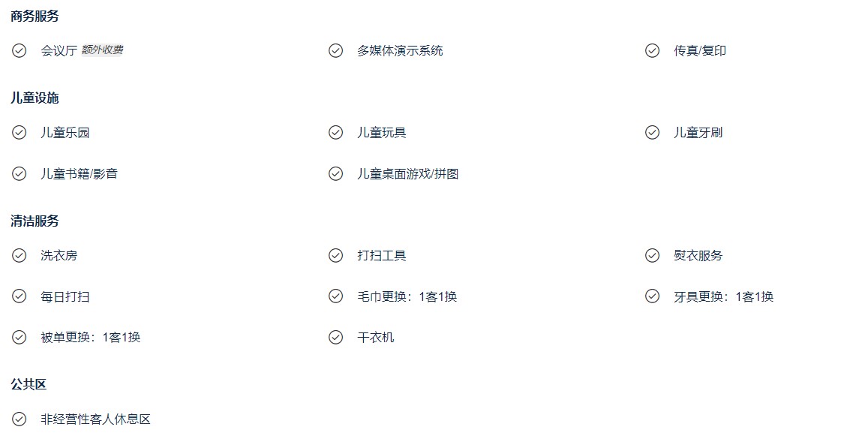868x439 pixels.
Task: Click check icon beside 干衣机
Action: [x=335, y=337]
